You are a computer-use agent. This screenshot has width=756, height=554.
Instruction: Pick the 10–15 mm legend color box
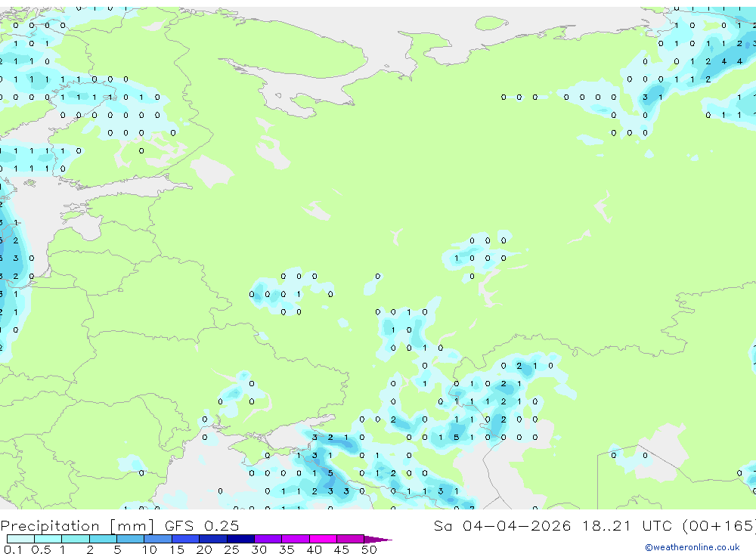coord(158,539)
